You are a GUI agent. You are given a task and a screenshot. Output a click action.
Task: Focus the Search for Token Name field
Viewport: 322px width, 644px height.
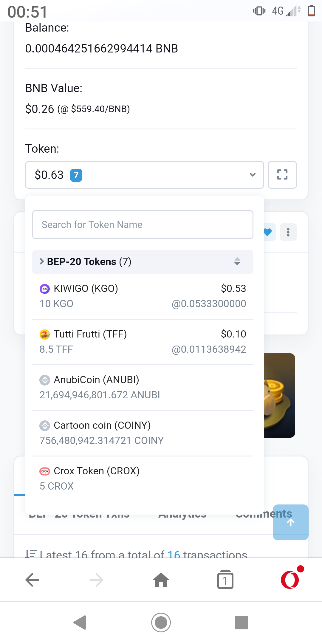coord(143,225)
